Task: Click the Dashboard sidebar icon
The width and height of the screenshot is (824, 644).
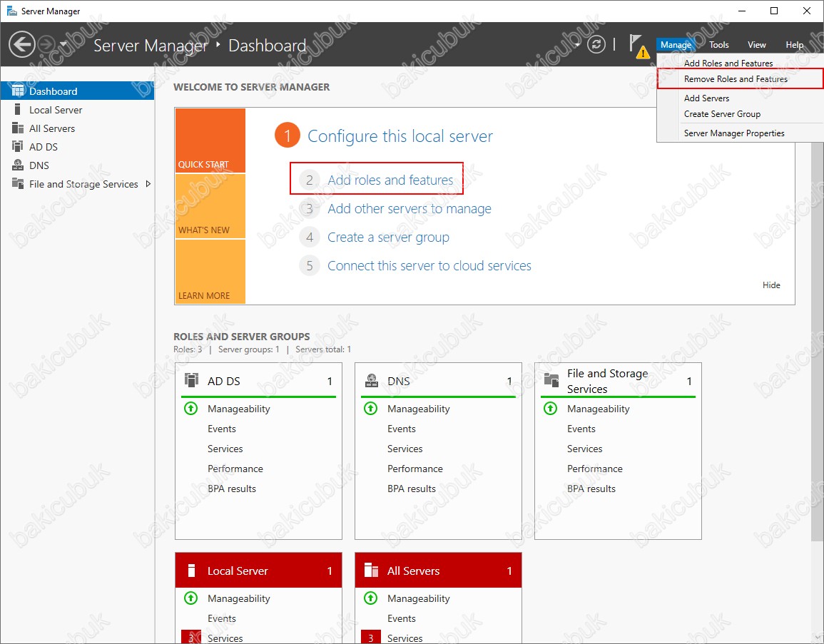Action: (x=18, y=91)
